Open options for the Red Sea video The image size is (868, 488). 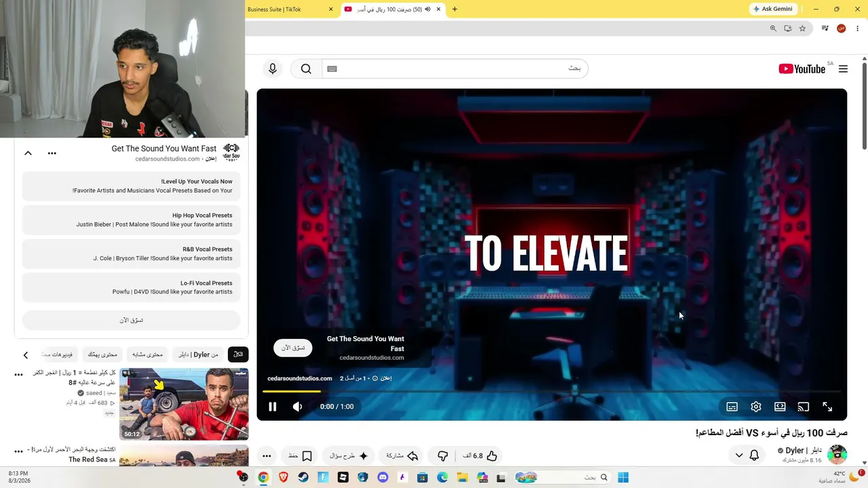coord(18,451)
